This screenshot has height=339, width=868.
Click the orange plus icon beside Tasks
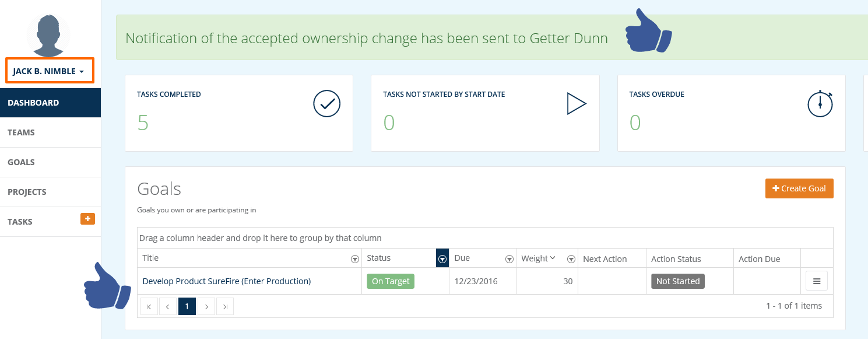click(x=87, y=219)
